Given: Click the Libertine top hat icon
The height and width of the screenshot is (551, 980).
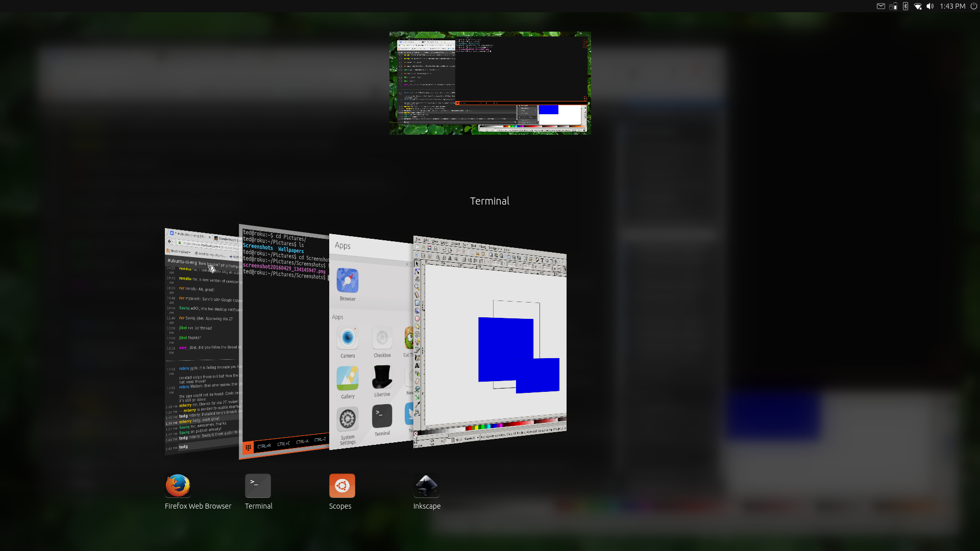Looking at the screenshot, I should pyautogui.click(x=382, y=378).
